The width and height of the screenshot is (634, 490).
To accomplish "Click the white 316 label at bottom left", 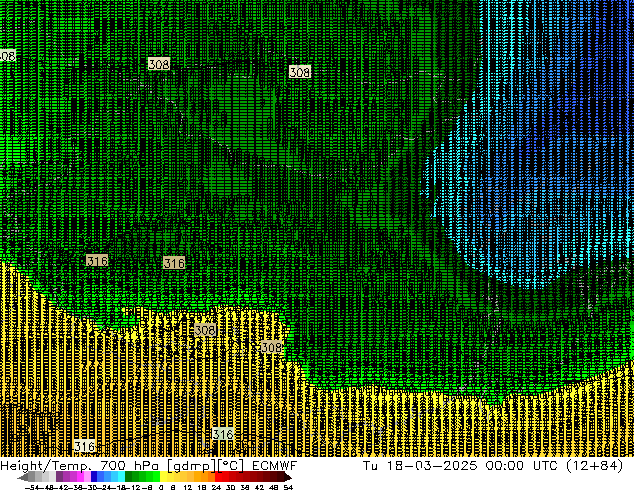I will (85, 446).
